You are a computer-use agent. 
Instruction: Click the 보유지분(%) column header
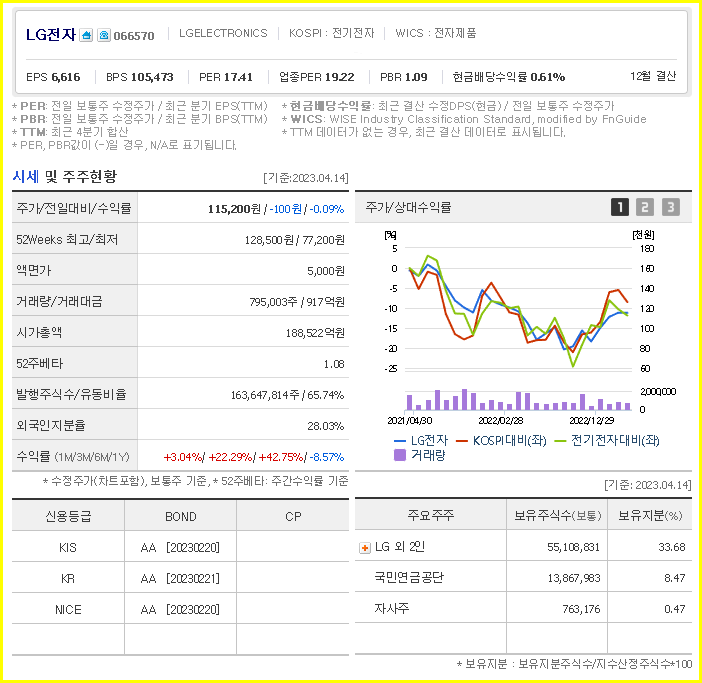tap(650, 516)
